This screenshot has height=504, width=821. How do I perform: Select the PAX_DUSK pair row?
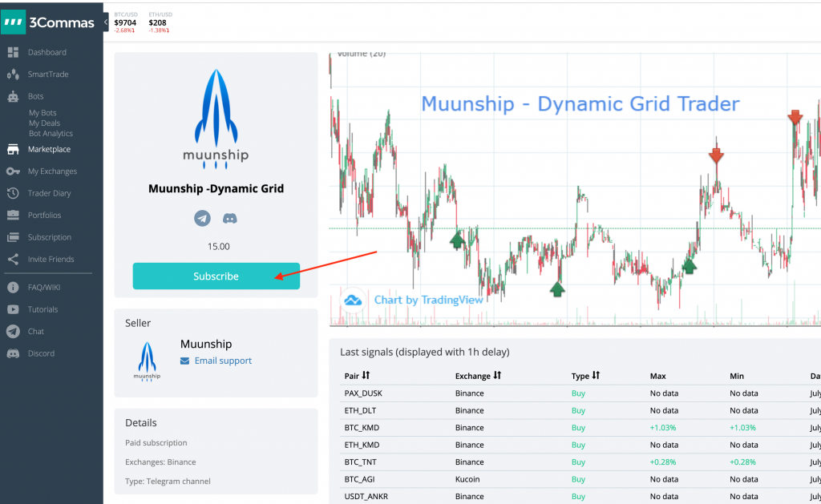580,393
